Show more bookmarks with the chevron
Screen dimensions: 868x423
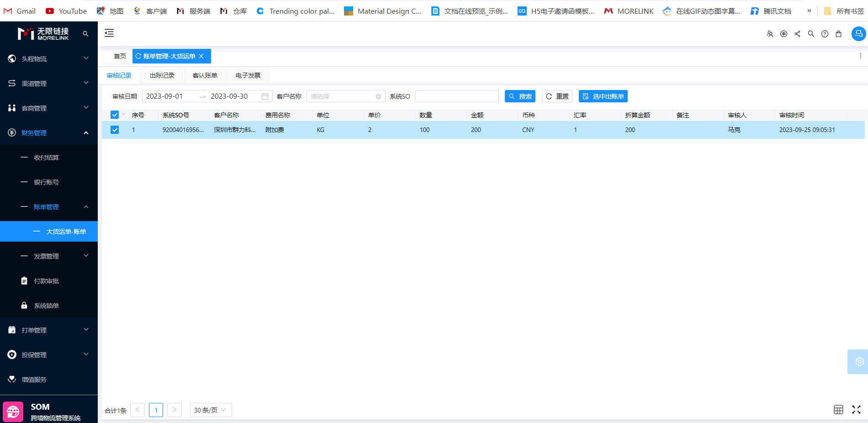pyautogui.click(x=809, y=11)
